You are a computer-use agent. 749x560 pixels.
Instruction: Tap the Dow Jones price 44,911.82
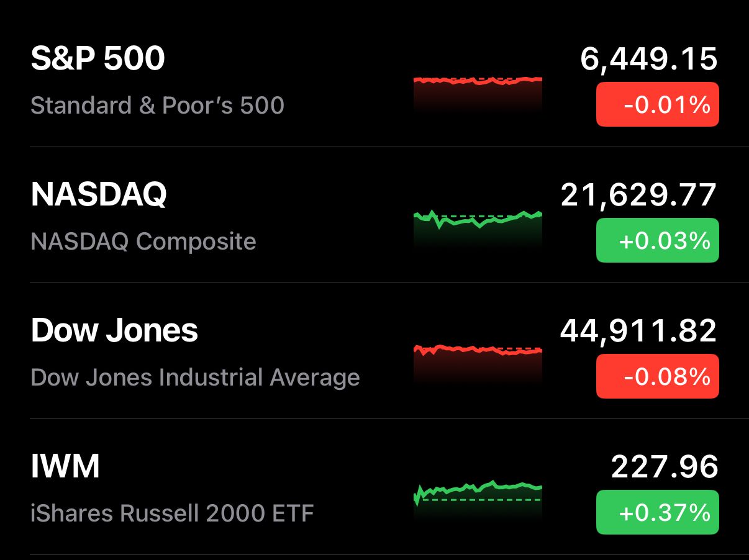click(x=639, y=331)
